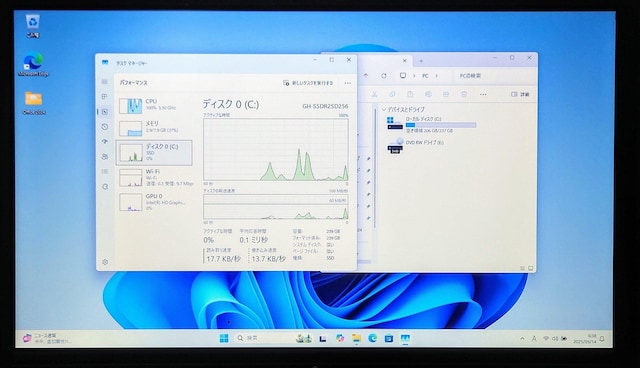640x368 pixels.
Task: Click Cut icon in Explorer toolbar
Action: [x=374, y=94]
